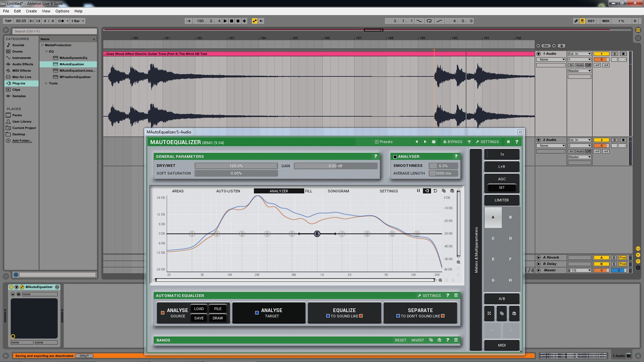644x362 pixels.
Task: Switch to the AREAS tab
Action: pyautogui.click(x=178, y=191)
